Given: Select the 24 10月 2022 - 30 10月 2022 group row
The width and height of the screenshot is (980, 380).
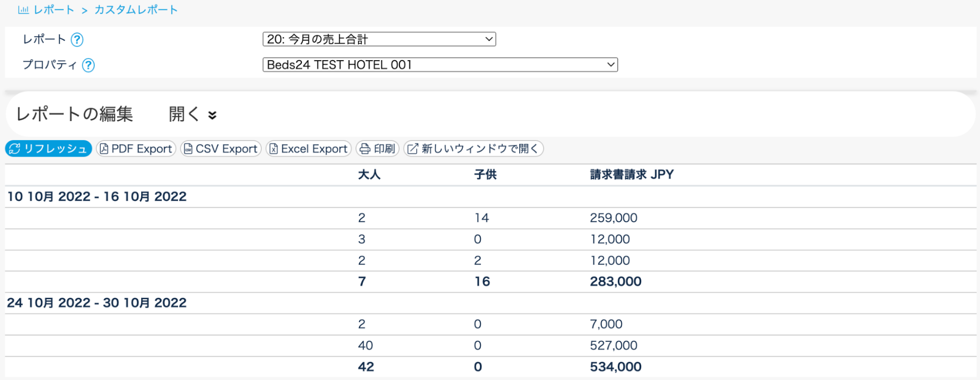Looking at the screenshot, I should point(97,303).
